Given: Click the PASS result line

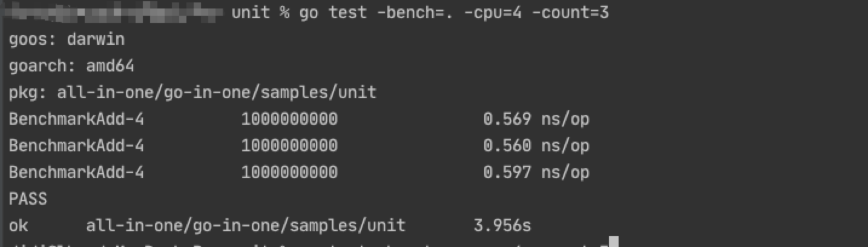Looking at the screenshot, I should [28, 199].
